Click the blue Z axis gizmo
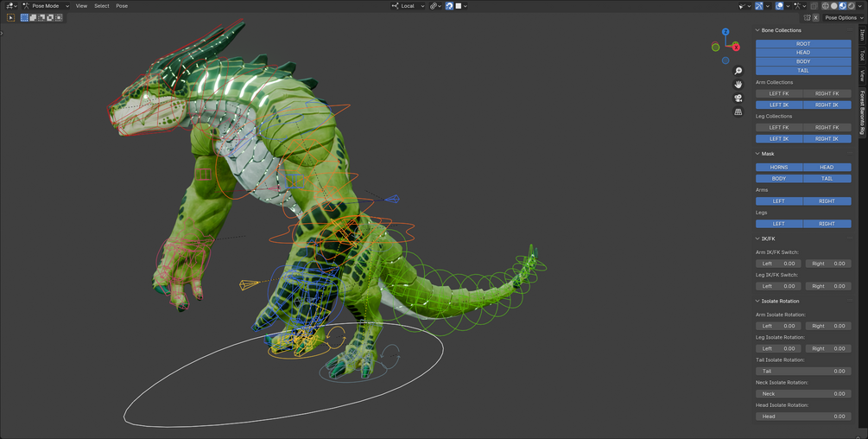The width and height of the screenshot is (868, 439). (x=725, y=32)
